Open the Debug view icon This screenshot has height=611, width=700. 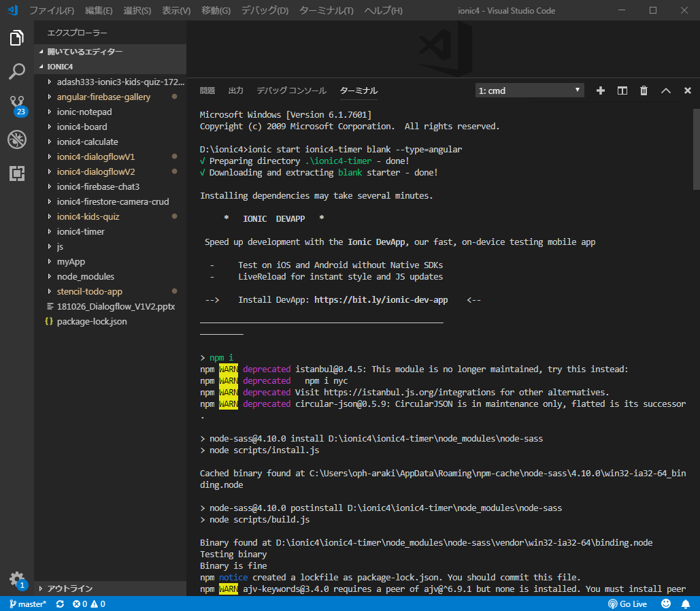pyautogui.click(x=17, y=139)
